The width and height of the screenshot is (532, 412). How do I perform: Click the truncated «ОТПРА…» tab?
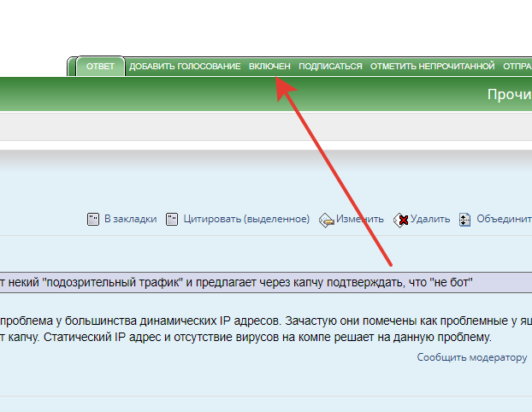pos(517,67)
